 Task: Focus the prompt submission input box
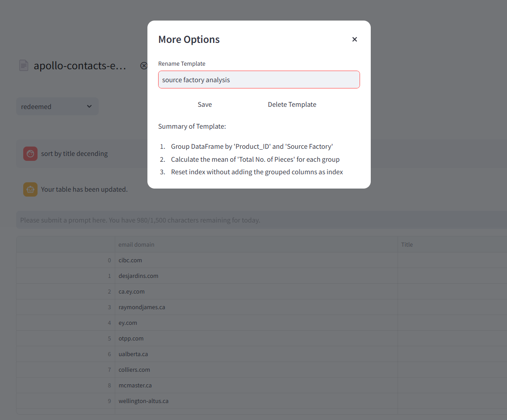[x=259, y=220]
